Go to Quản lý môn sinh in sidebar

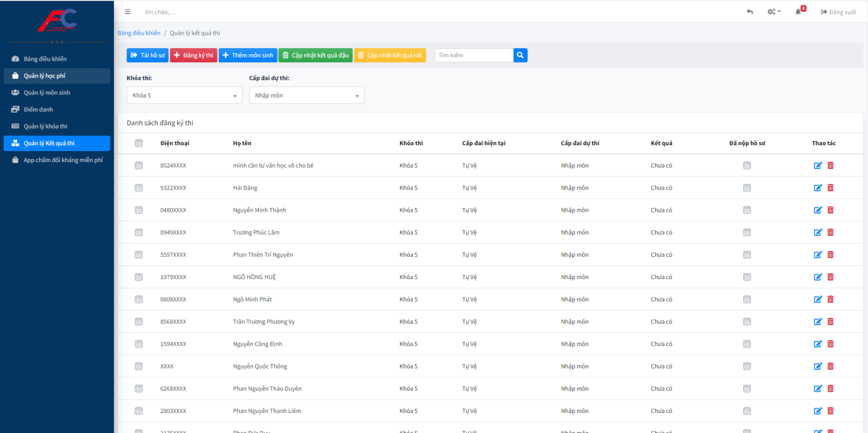(47, 93)
